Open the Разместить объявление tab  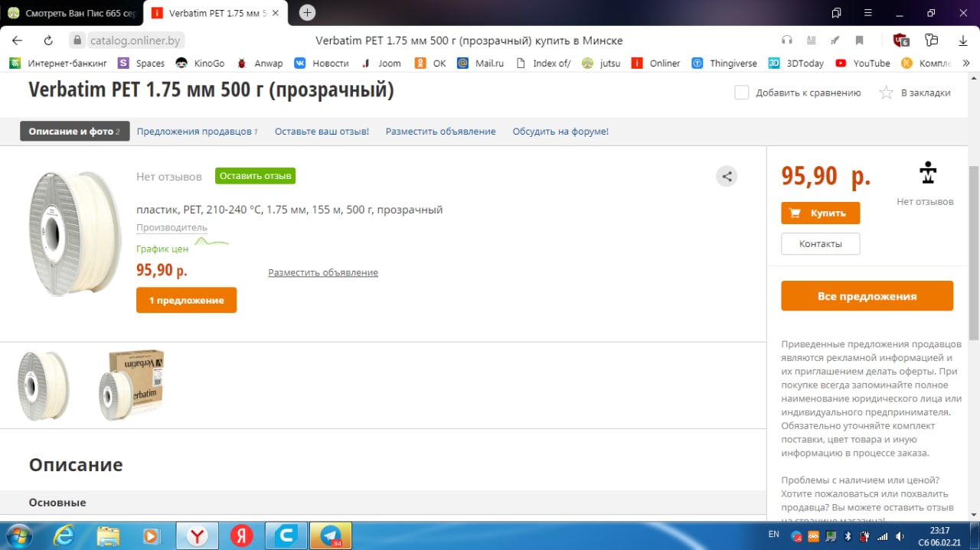pyautogui.click(x=440, y=132)
